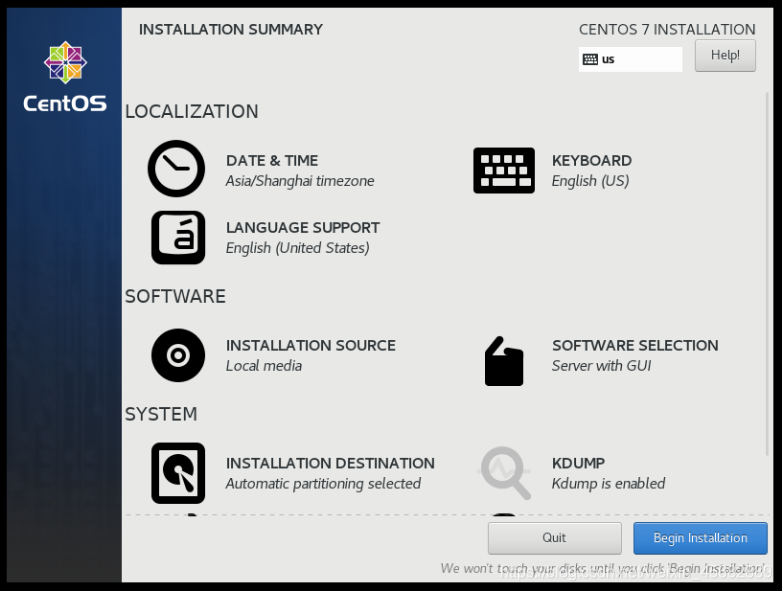Click keyboard icon in us layout indicator
782x591 pixels.
pos(590,59)
